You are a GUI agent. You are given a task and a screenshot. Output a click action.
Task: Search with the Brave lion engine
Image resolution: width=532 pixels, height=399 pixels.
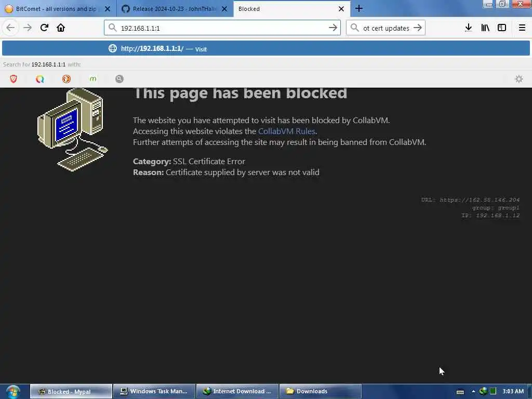tap(14, 79)
